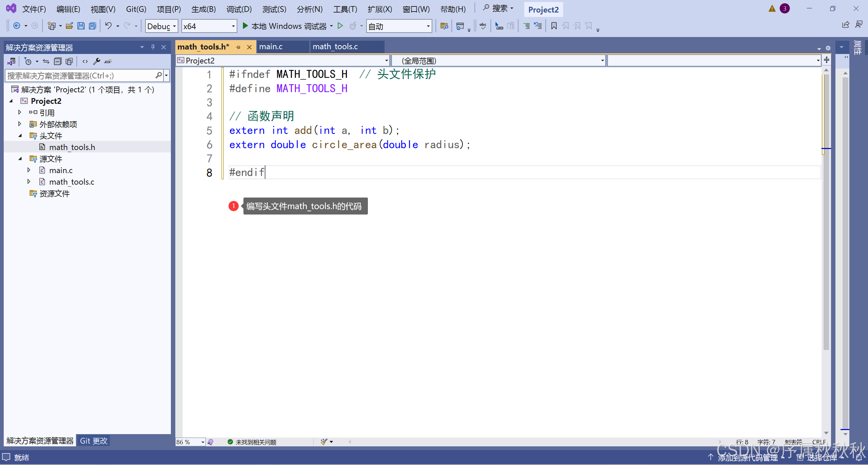Click 添加到源代码管理 in status bar

747,458
